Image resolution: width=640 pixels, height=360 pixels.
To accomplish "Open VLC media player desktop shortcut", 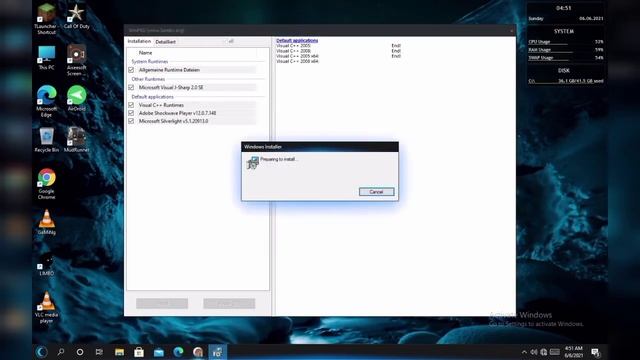I will [x=46, y=308].
